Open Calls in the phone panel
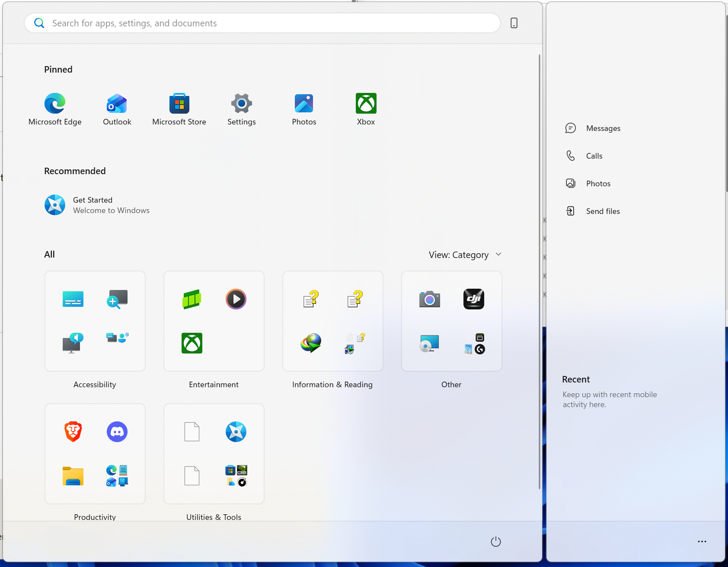The height and width of the screenshot is (567, 728). point(584,156)
